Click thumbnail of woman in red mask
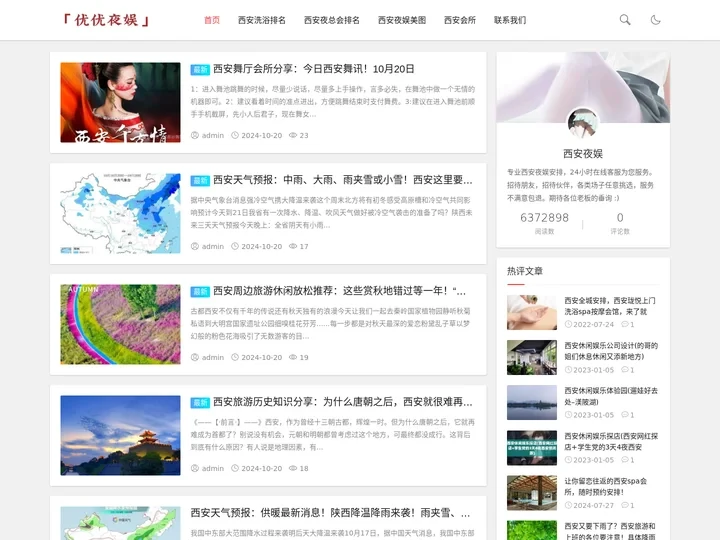 pos(120,102)
